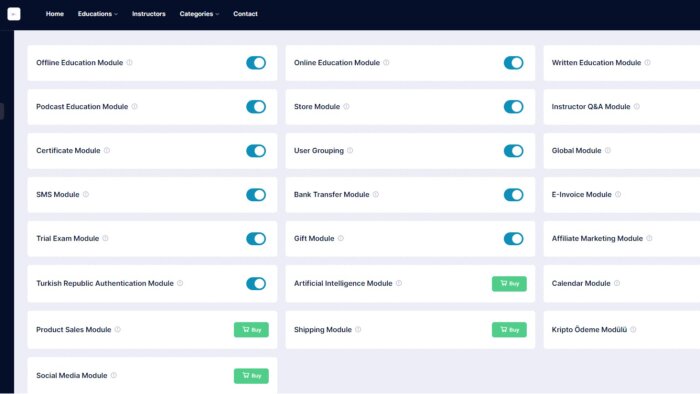Open info icon beside SMS Module
This screenshot has width=700, height=394.
(86, 194)
